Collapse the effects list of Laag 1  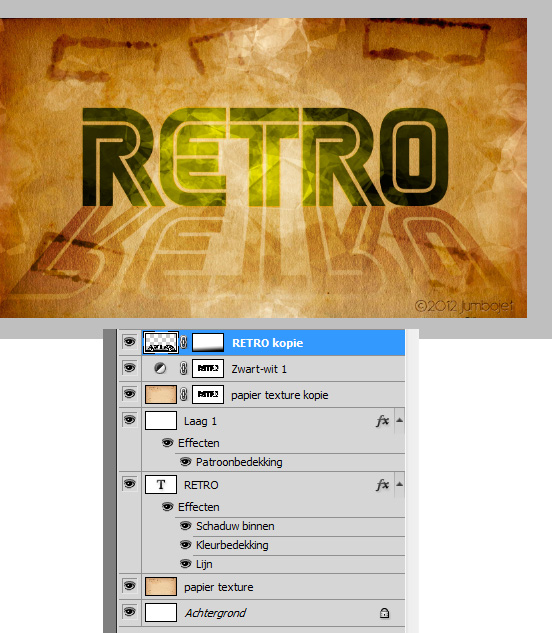point(399,420)
